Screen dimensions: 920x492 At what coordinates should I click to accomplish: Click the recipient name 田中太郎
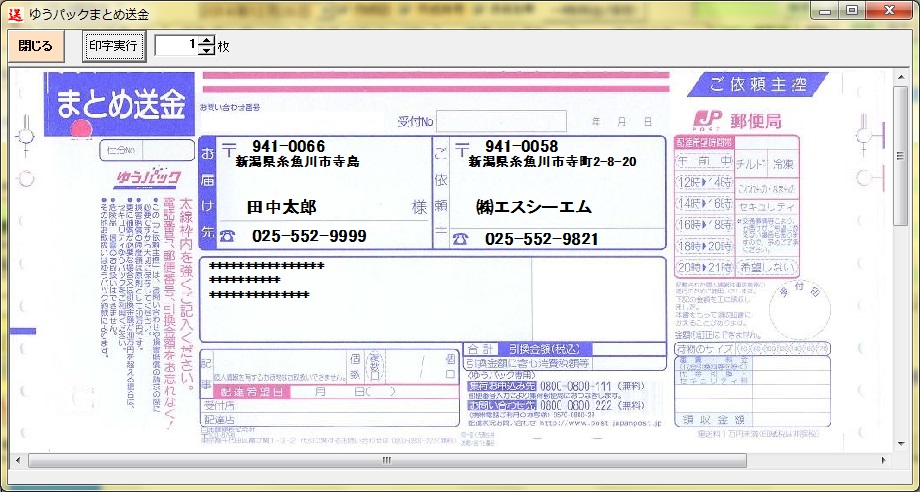(x=282, y=207)
